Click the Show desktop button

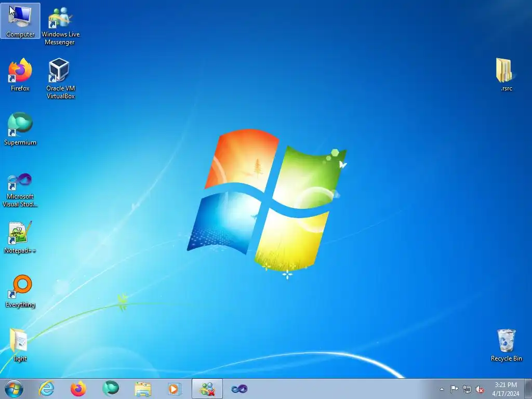[528, 389]
